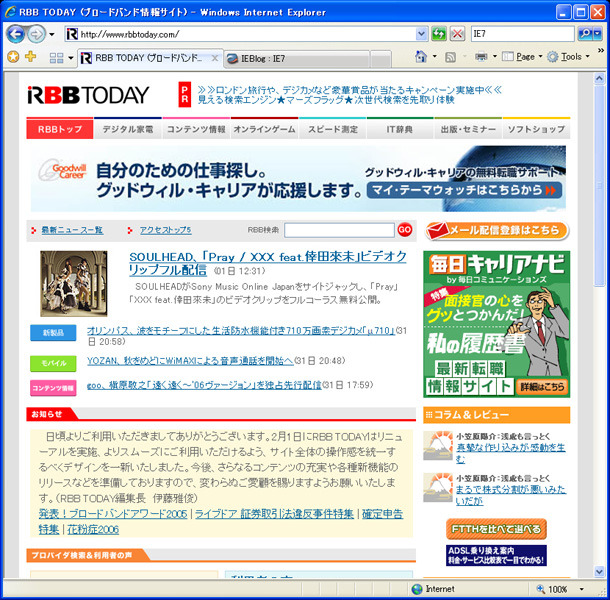This screenshot has width=610, height=600.
Task: Select the コンテンツ情報 navigation tab
Action: [196, 129]
